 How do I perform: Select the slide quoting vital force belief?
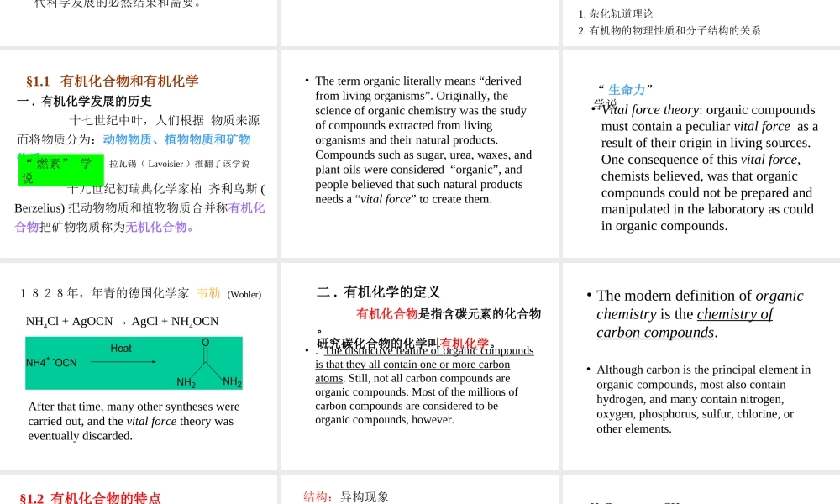coord(700,155)
